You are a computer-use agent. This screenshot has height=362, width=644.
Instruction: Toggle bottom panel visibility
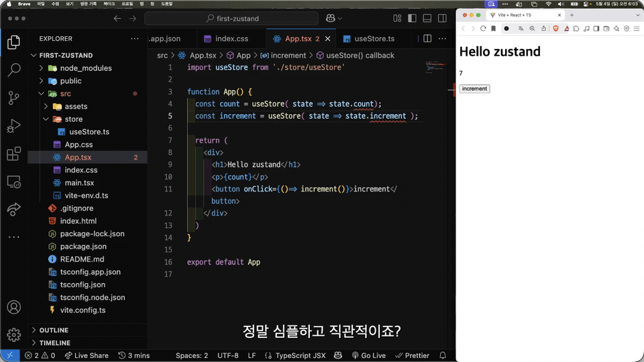427,19
